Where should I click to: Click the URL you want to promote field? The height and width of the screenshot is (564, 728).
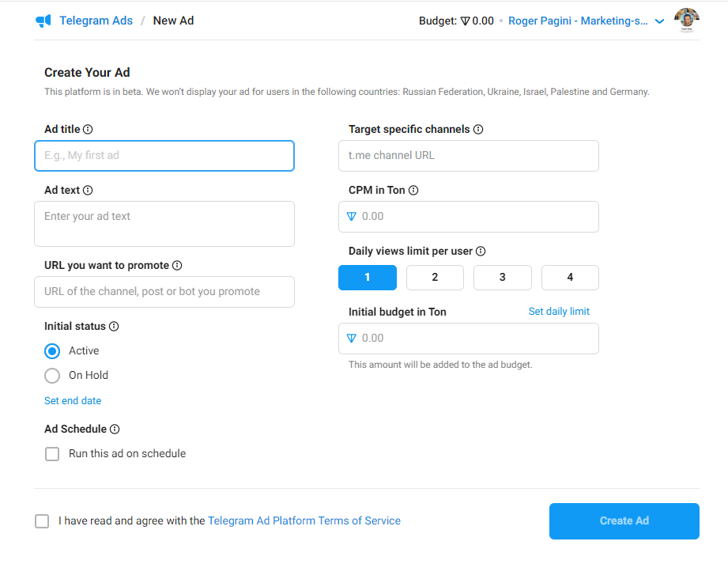(x=164, y=292)
